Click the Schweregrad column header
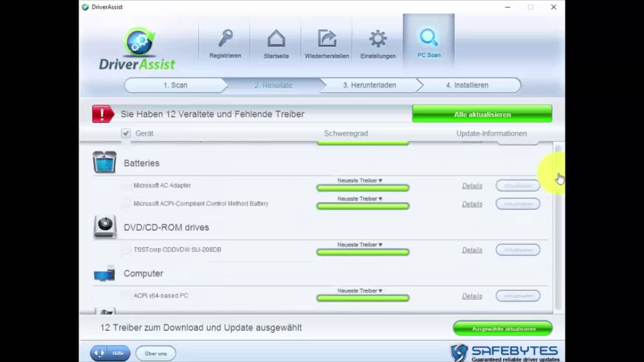The height and width of the screenshot is (362, 644). tap(346, 133)
